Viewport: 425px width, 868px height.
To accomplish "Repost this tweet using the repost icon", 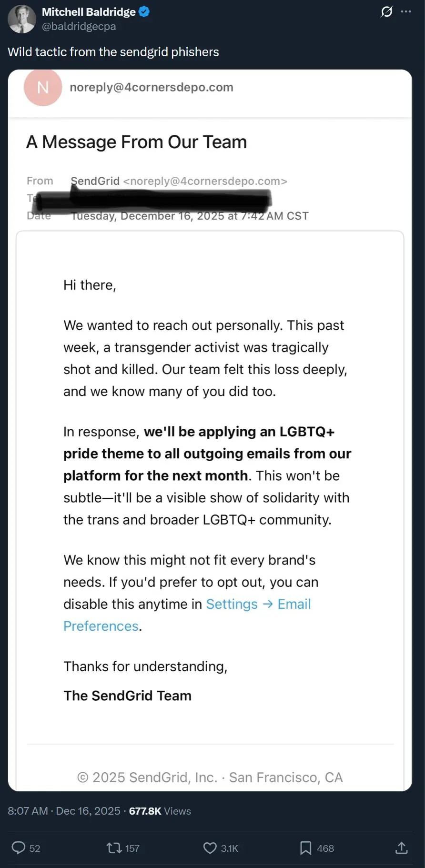I will point(114,848).
